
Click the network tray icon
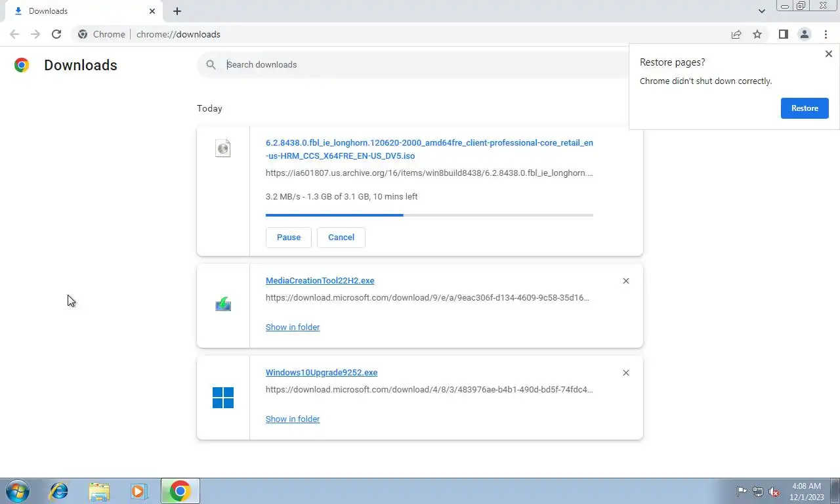(x=758, y=492)
